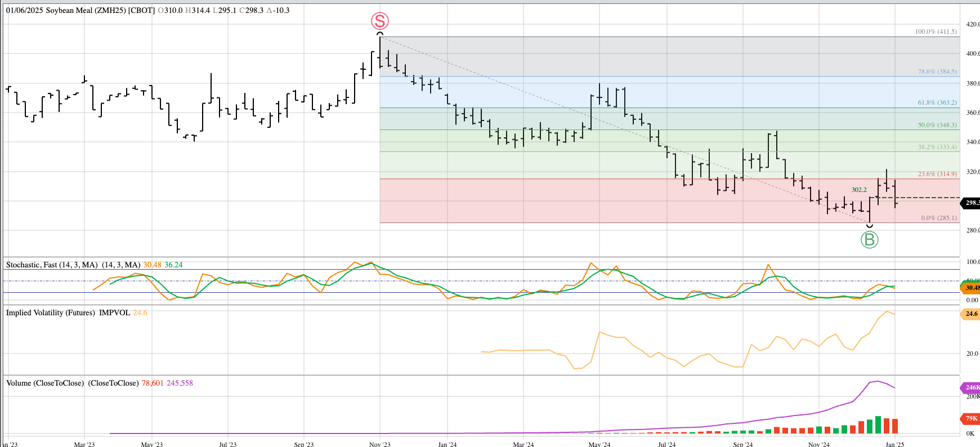Viewport: 980px width, 447px height.
Task: Click the red 79K volume axis tag
Action: coord(970,418)
